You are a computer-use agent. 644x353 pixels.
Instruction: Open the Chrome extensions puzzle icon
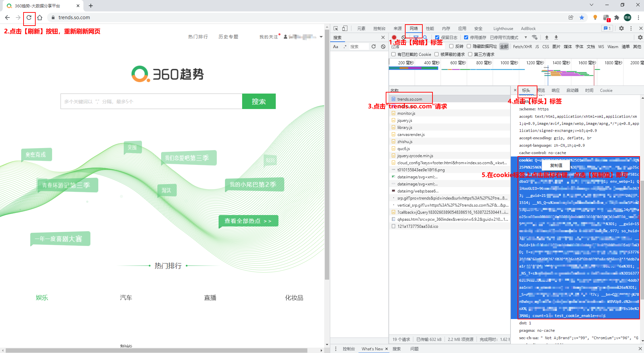[x=617, y=17]
